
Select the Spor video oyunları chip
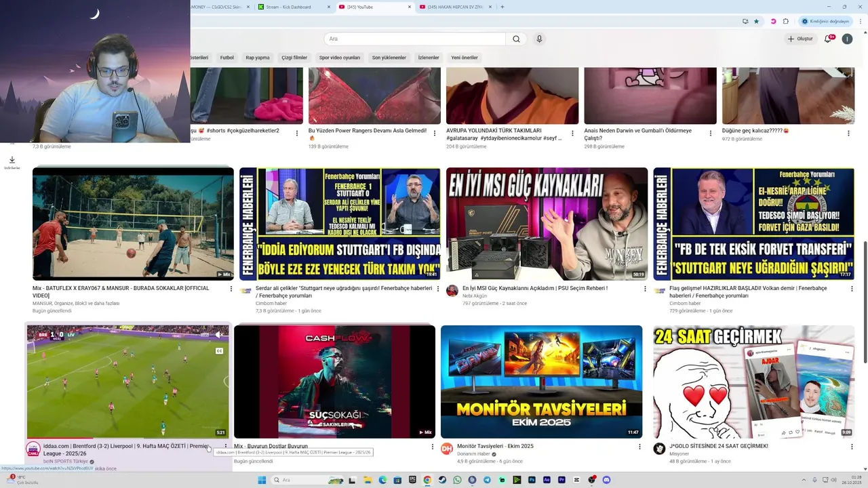tap(340, 58)
